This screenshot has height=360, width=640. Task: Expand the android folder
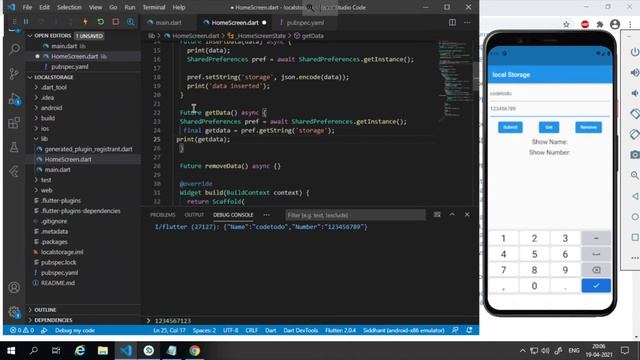coord(51,108)
